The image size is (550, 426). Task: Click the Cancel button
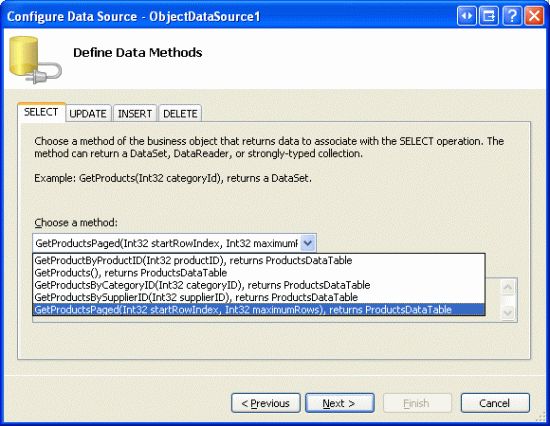tap(495, 403)
